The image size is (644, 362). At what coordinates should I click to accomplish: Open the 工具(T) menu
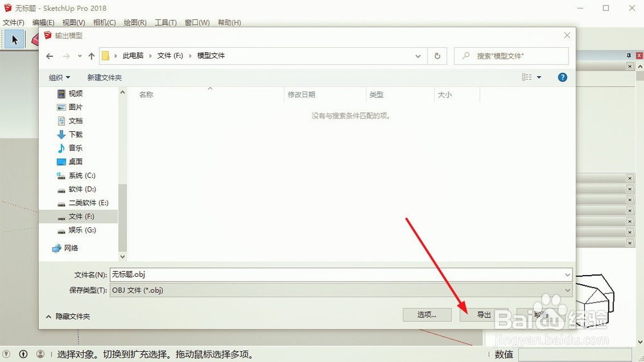point(166,23)
